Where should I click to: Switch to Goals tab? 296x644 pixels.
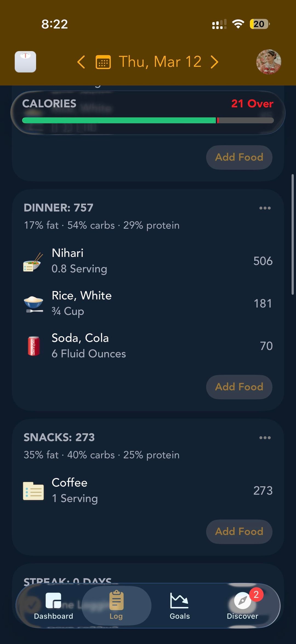180,606
